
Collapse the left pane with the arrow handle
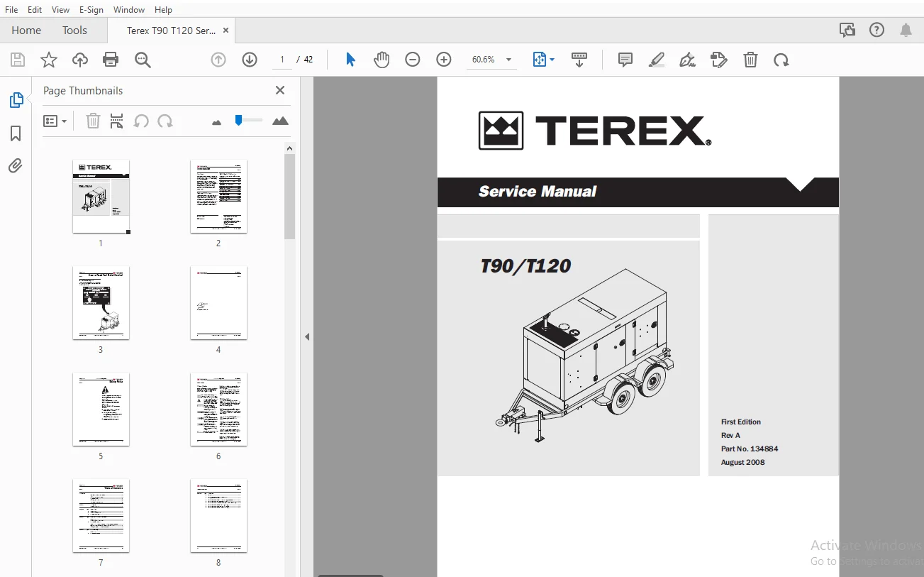(x=307, y=336)
